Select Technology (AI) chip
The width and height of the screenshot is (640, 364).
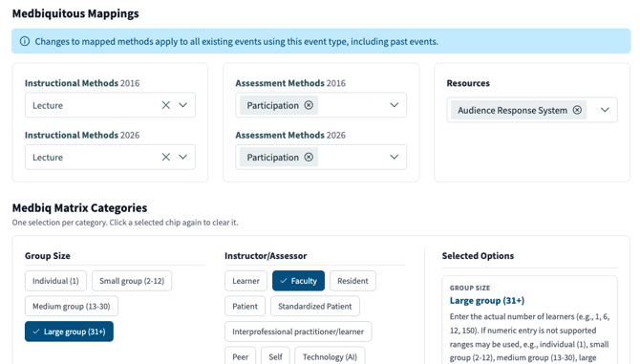(330, 355)
